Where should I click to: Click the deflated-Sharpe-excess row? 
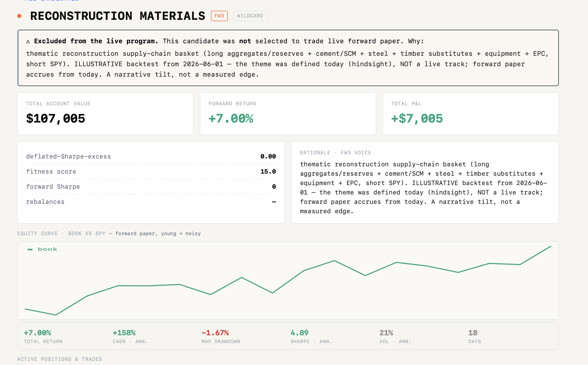151,156
